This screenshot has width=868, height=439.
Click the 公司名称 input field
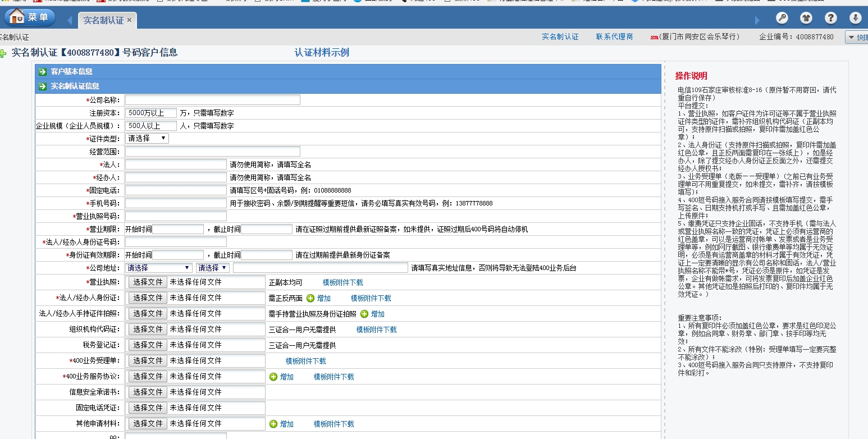212,100
